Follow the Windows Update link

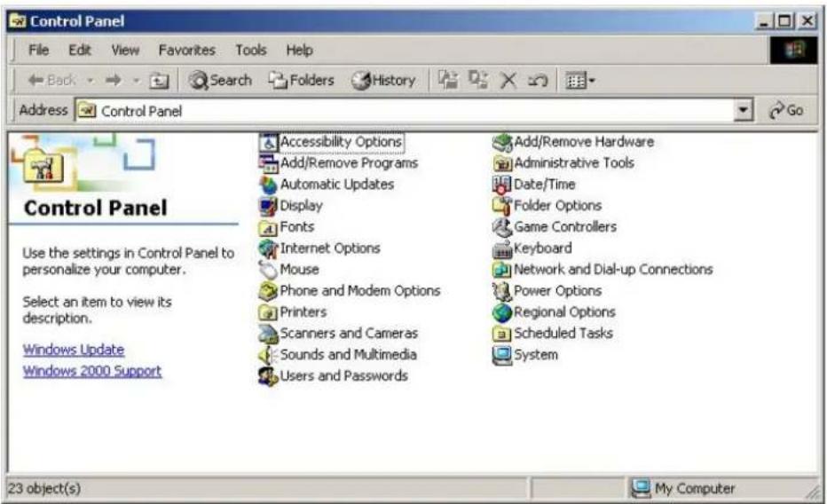pos(74,350)
